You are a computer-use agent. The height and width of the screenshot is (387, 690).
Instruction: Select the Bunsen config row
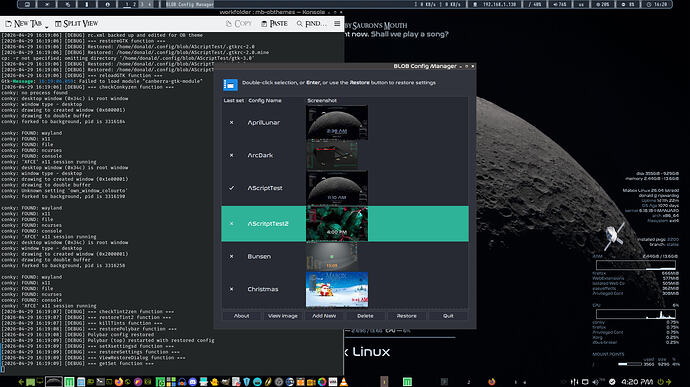(345, 256)
